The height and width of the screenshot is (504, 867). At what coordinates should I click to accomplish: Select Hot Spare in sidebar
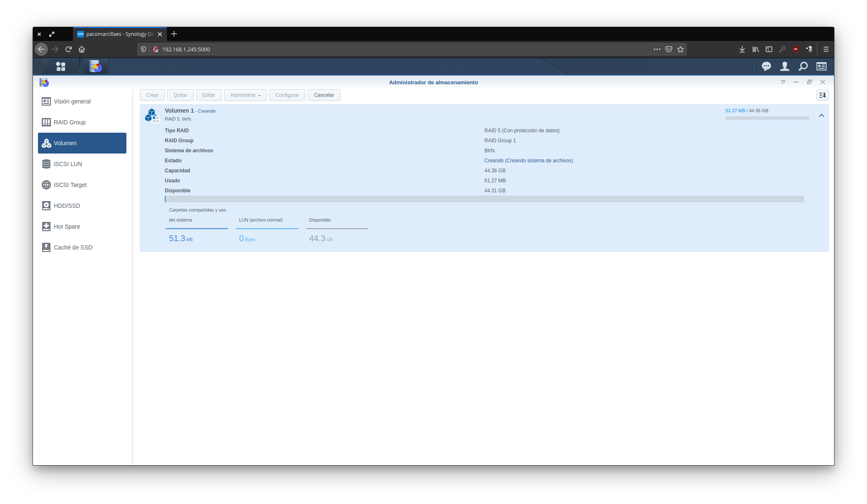pos(67,227)
